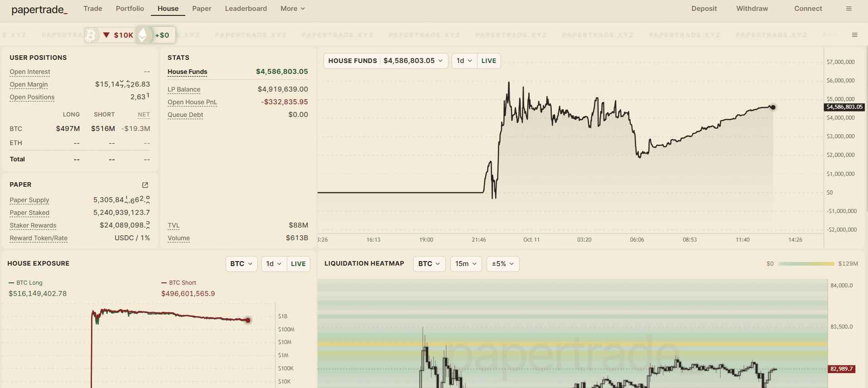Go to the Trade page
Viewport: 868px width, 388px height.
(93, 9)
